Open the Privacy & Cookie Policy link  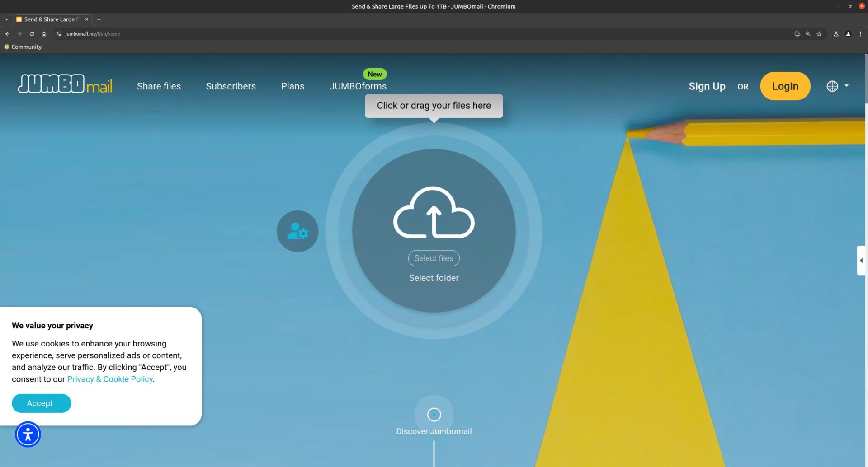pyautogui.click(x=110, y=379)
